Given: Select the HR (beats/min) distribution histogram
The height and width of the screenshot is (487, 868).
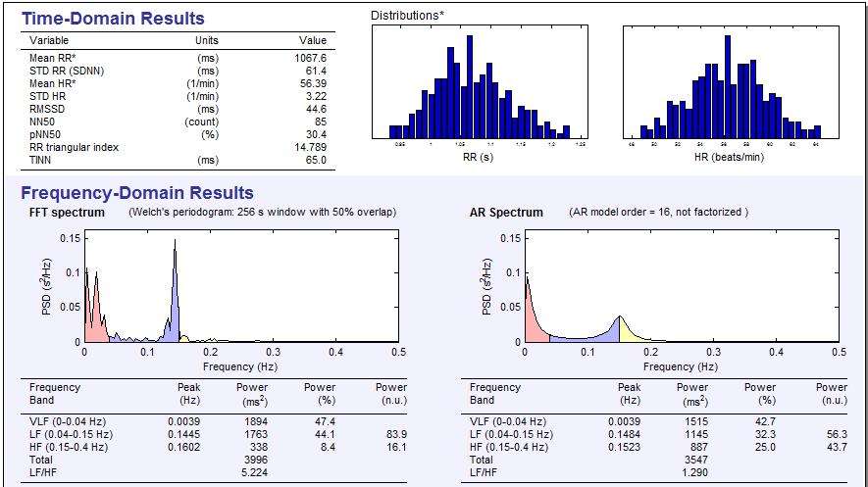Looking at the screenshot, I should pos(731,83).
